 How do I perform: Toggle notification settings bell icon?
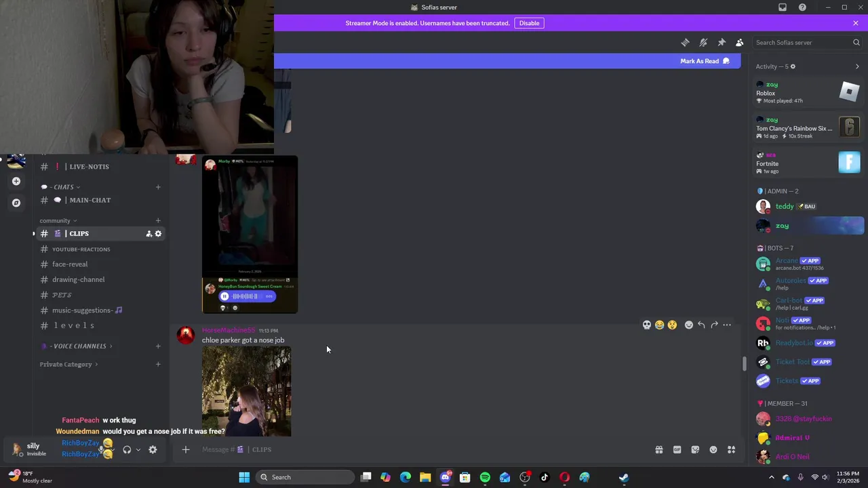pyautogui.click(x=703, y=43)
